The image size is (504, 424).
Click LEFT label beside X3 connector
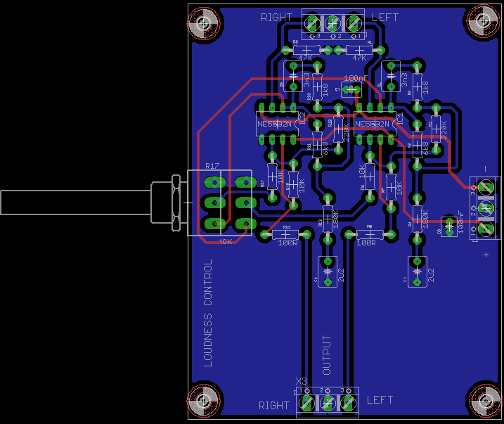point(380,400)
